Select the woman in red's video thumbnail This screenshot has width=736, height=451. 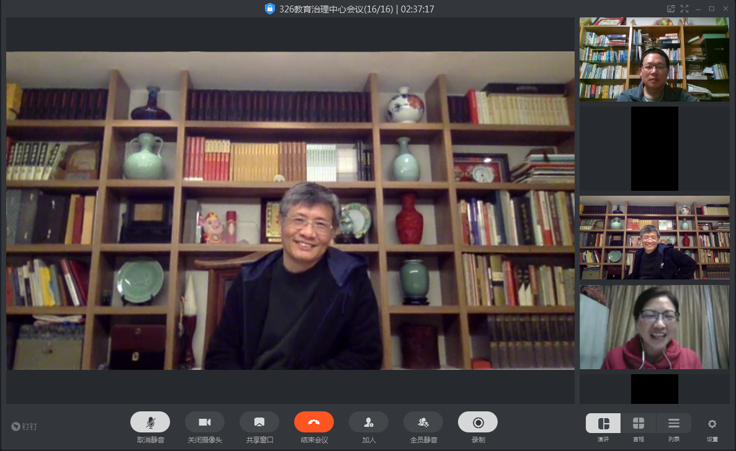click(x=654, y=327)
